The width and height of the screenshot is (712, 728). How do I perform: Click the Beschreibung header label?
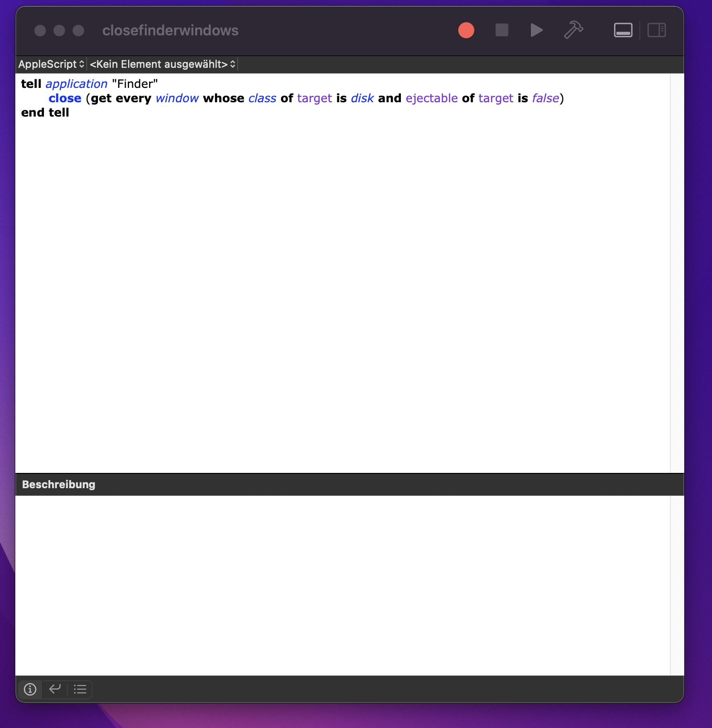point(59,484)
